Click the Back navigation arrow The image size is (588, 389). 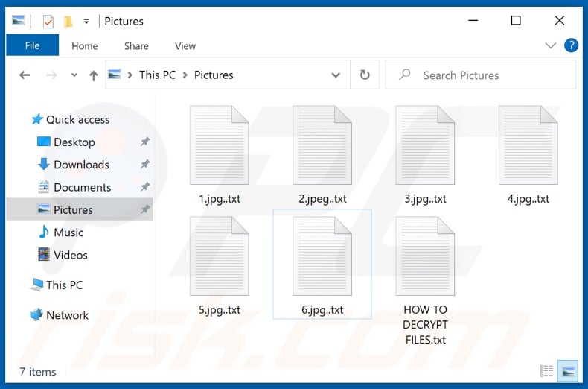point(25,75)
